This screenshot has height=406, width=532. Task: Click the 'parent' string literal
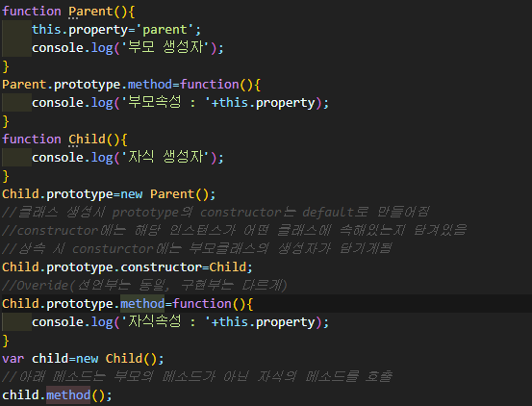165,30
